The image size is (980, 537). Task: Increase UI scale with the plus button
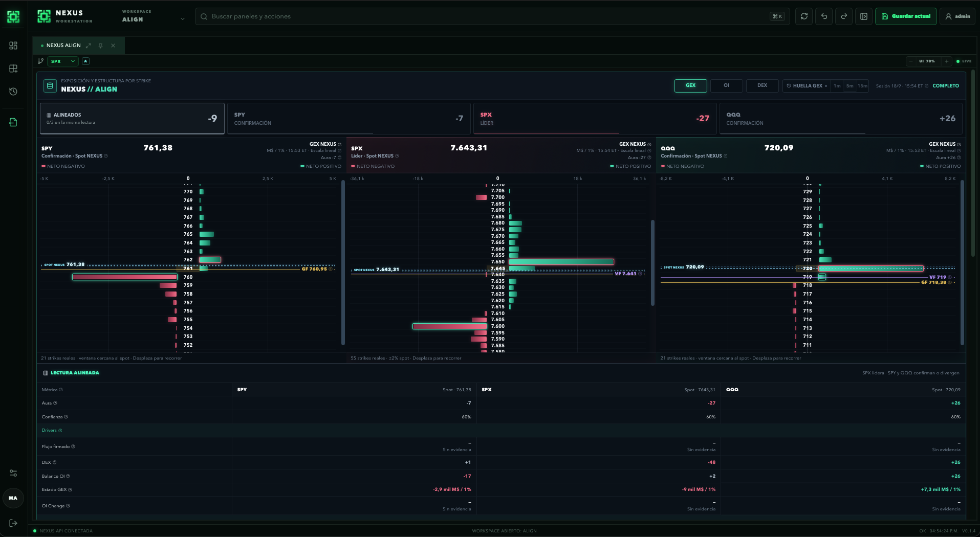tap(947, 61)
